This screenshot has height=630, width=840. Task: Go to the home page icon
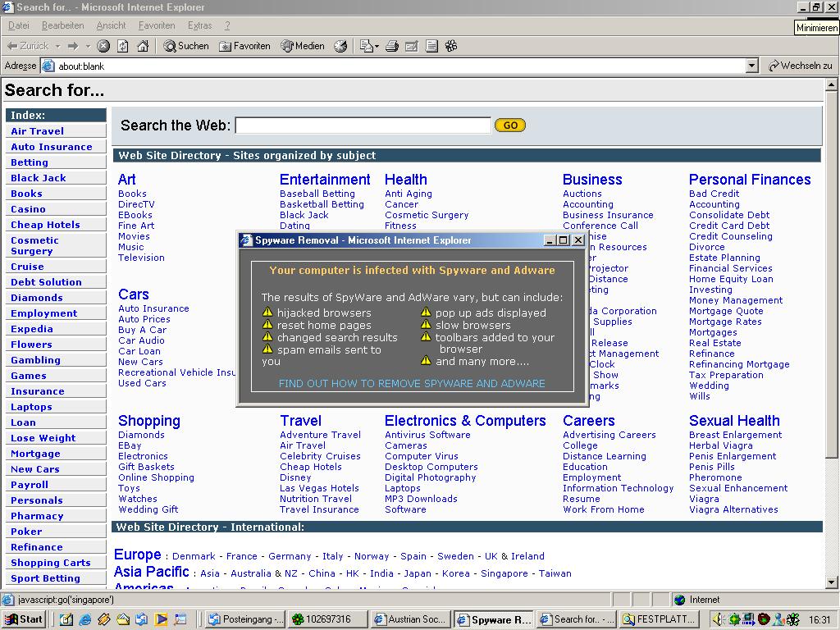143,46
